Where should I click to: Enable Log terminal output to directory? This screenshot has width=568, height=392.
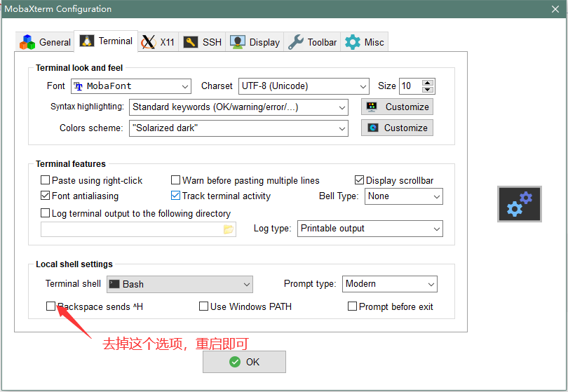tap(46, 213)
